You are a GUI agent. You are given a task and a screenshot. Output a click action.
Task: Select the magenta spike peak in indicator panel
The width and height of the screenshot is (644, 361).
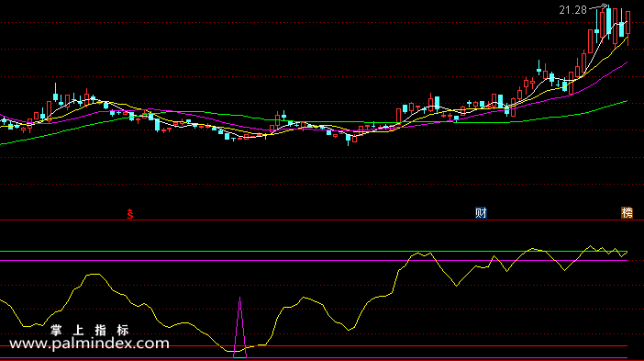239,299
